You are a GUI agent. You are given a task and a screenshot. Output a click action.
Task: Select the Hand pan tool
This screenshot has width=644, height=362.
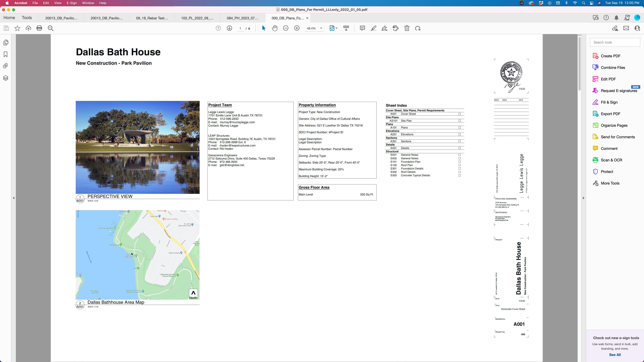tap(274, 28)
